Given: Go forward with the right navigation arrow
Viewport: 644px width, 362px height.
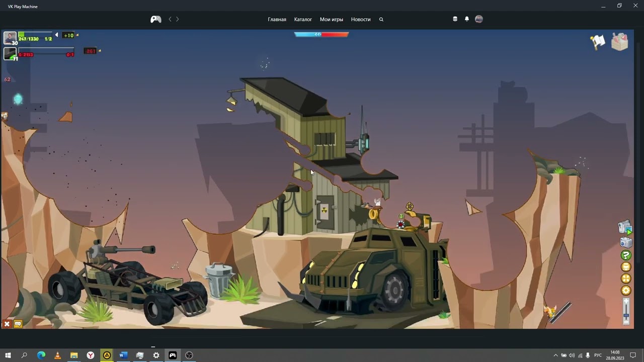Looking at the screenshot, I should click(x=177, y=19).
